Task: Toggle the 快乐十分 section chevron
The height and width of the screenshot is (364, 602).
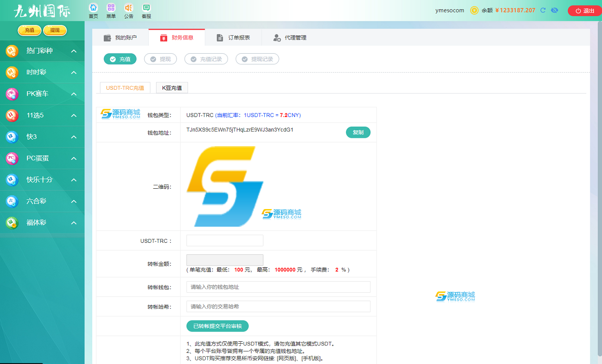Action: [74, 179]
